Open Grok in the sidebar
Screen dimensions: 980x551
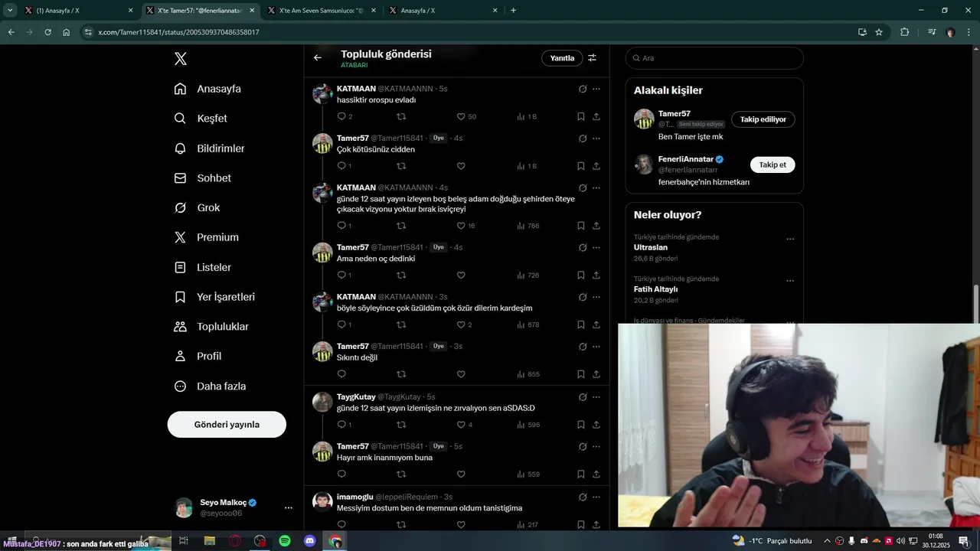pos(197,207)
